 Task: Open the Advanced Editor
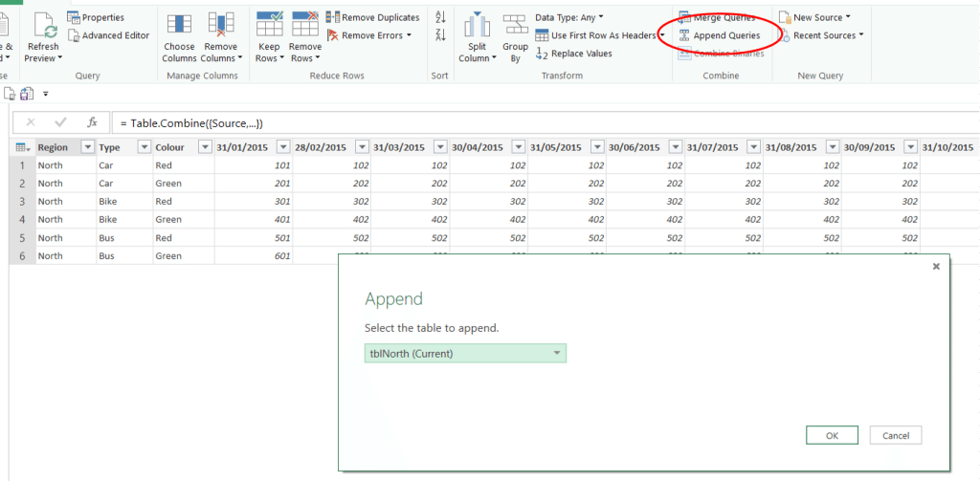coord(109,35)
